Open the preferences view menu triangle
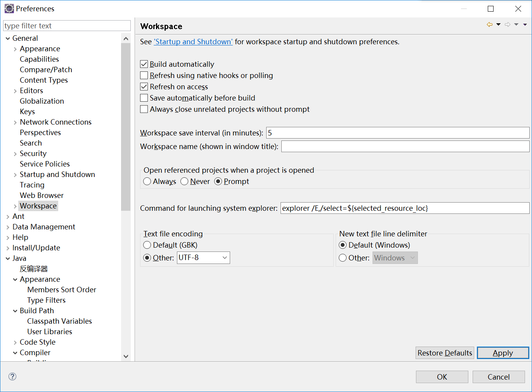The width and height of the screenshot is (532, 392). 525,24
